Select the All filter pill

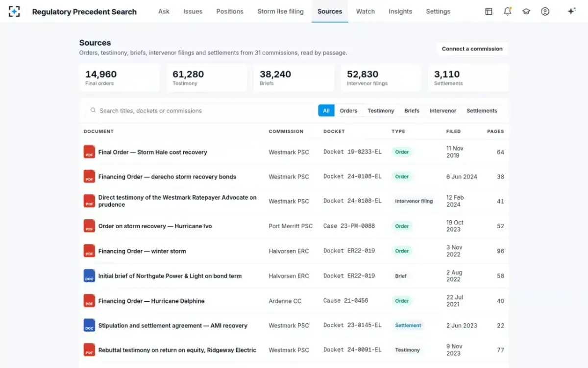tap(326, 111)
